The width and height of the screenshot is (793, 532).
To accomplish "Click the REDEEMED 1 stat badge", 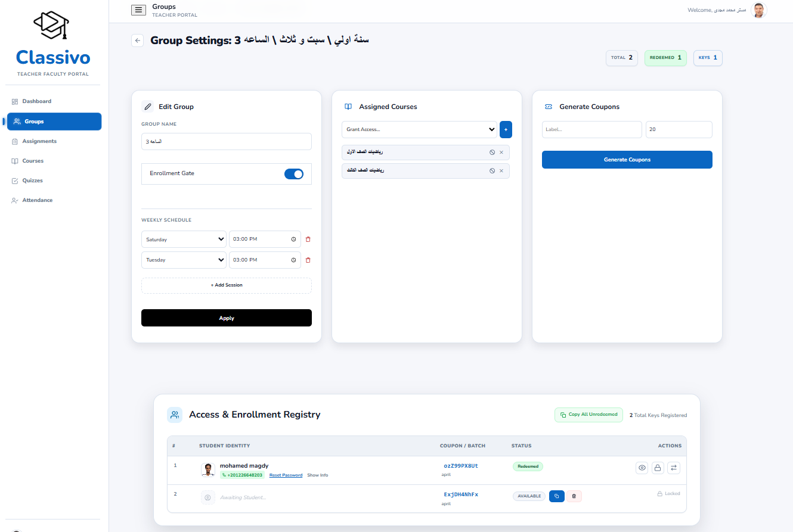I will pyautogui.click(x=665, y=58).
